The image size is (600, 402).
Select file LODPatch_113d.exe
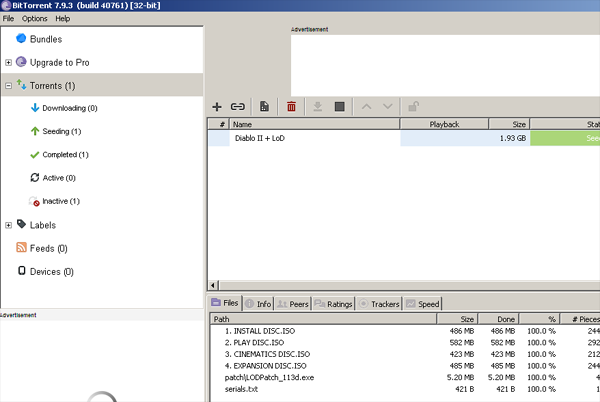[269, 378]
